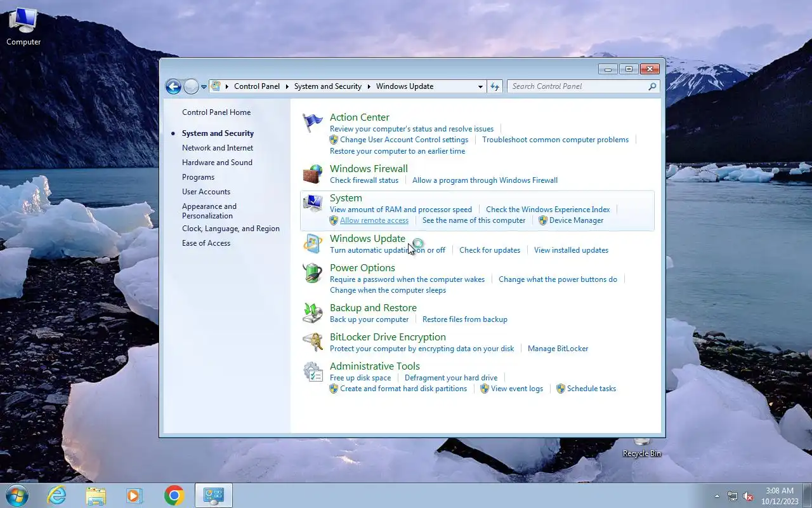
Task: Open the Windows Firewall brick wall icon
Action: [x=313, y=174]
